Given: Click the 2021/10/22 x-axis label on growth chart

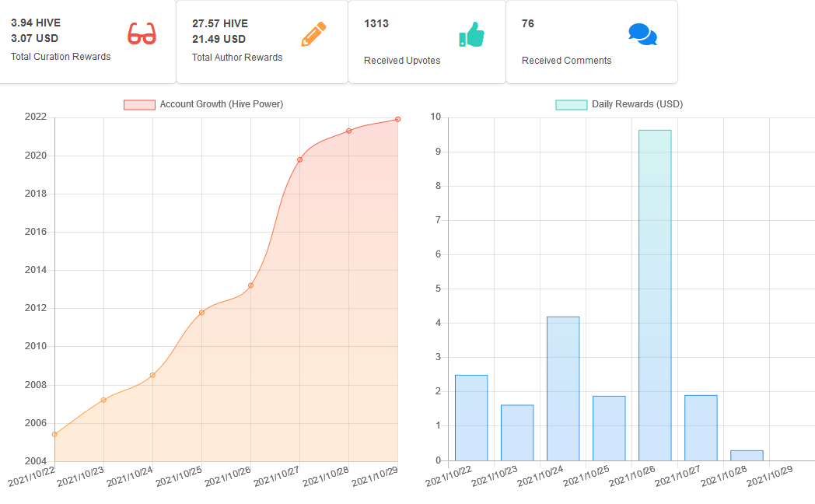Looking at the screenshot, I should point(32,477).
